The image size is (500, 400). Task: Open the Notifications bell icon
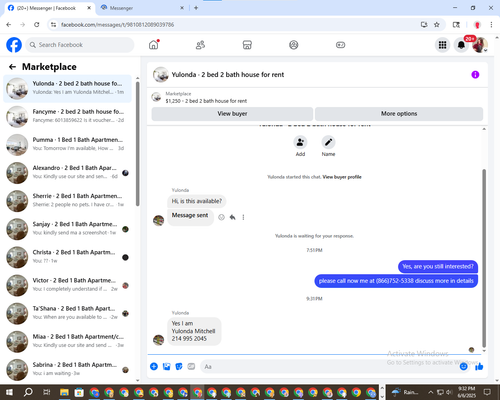(x=461, y=45)
